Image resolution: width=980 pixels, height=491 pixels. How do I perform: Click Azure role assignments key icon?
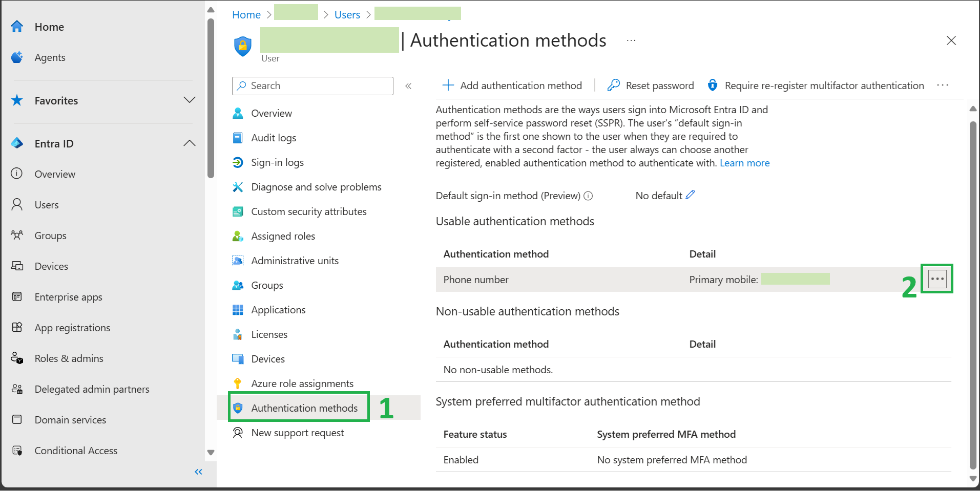(238, 383)
